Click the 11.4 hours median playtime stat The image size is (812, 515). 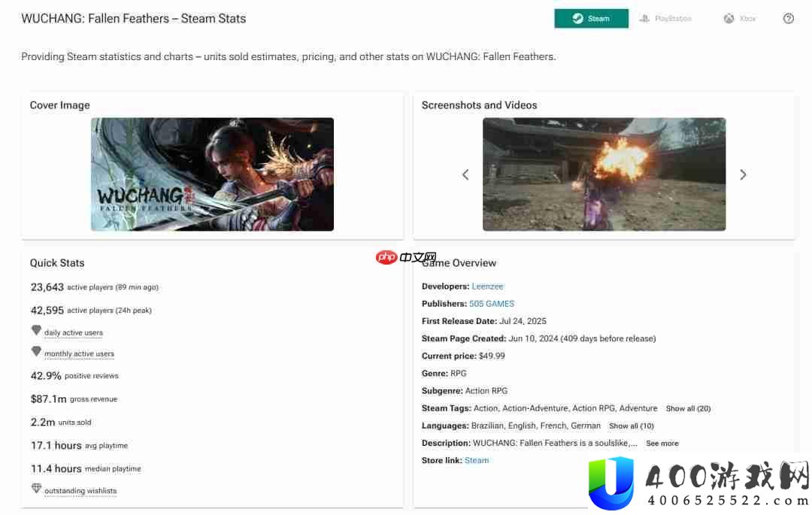tap(86, 469)
